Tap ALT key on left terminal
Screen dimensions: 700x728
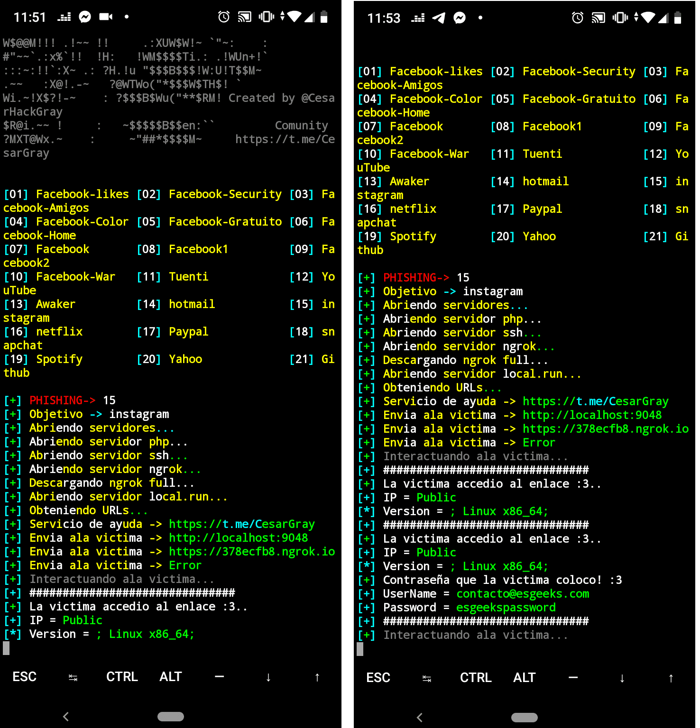171,677
